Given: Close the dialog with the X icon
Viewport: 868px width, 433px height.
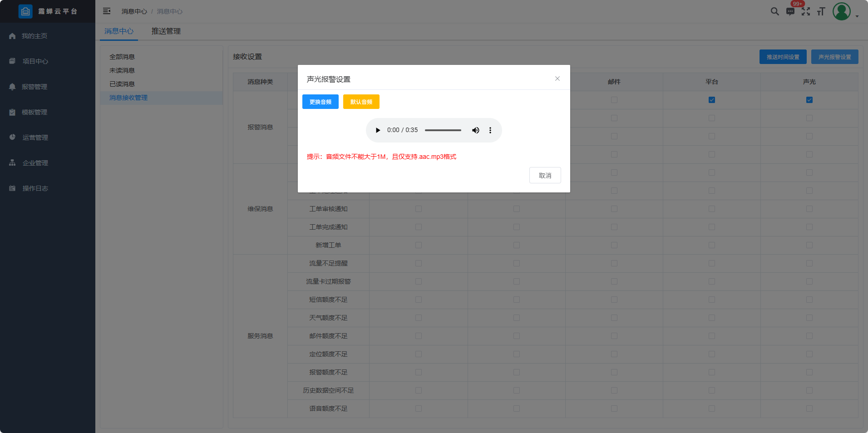Looking at the screenshot, I should click(x=557, y=79).
